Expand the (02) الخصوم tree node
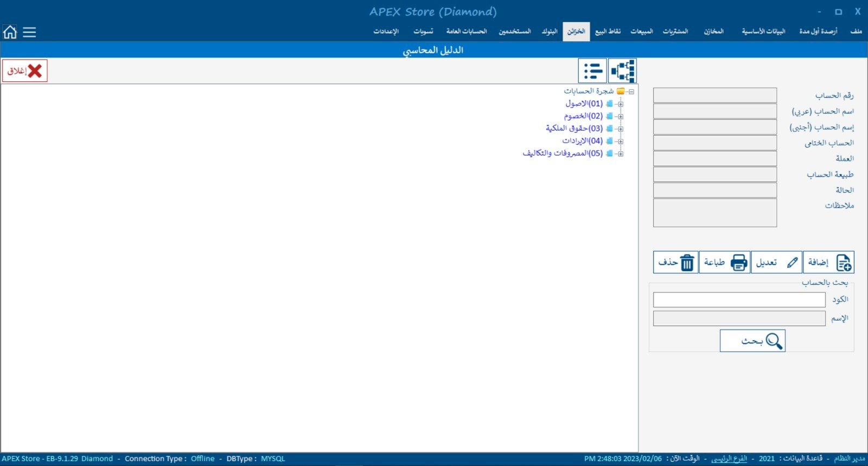Image resolution: width=868 pixels, height=466 pixels. (621, 117)
